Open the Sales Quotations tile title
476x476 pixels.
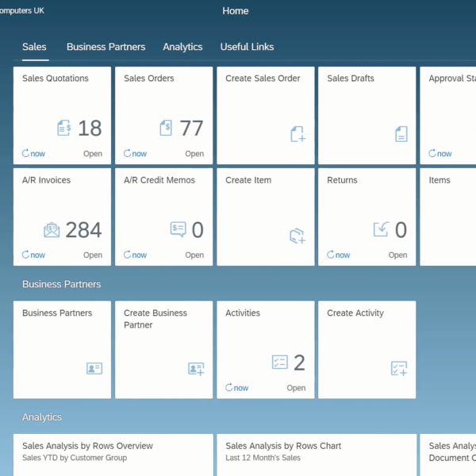[56, 79]
